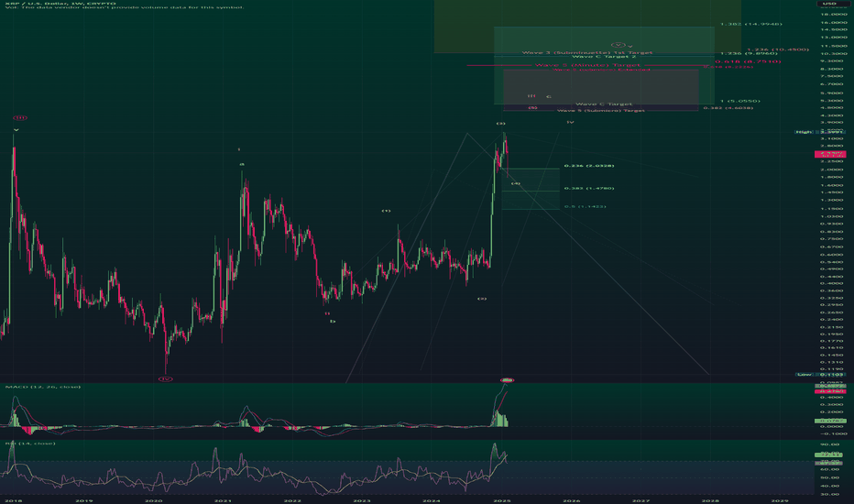Click the 2029 label on time axis

click(x=780, y=500)
